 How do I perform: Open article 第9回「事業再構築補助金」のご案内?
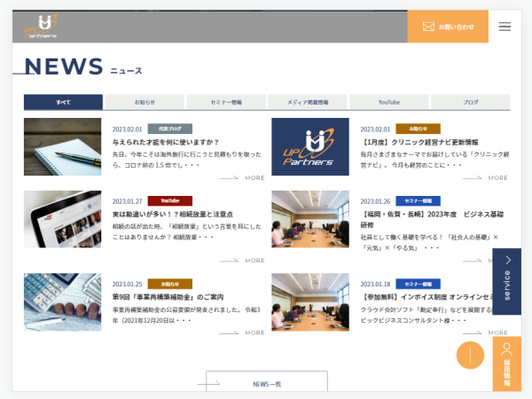tap(168, 297)
